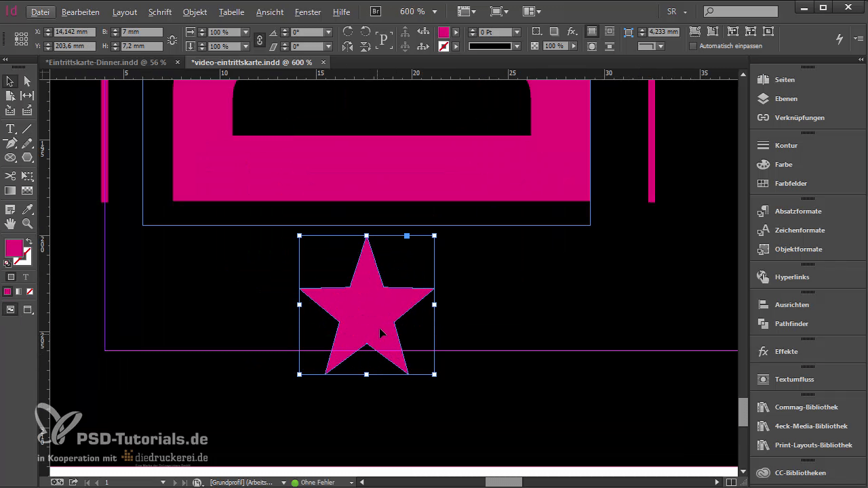868x488 pixels.
Task: Select the Type tool
Action: click(x=10, y=129)
